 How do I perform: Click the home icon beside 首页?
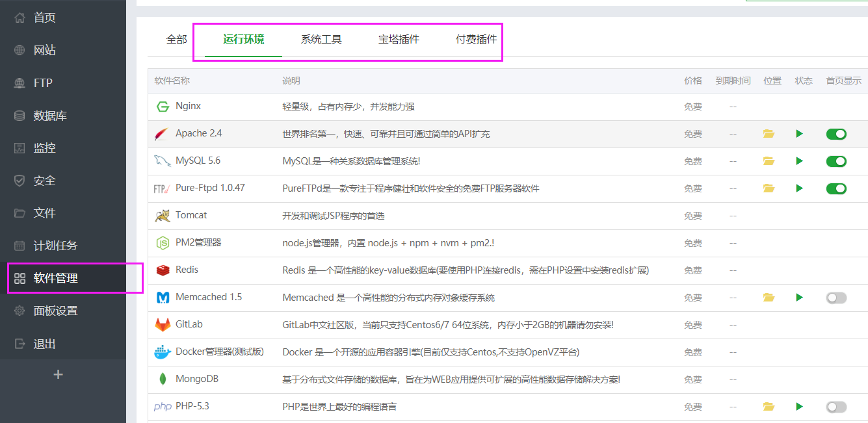point(20,18)
